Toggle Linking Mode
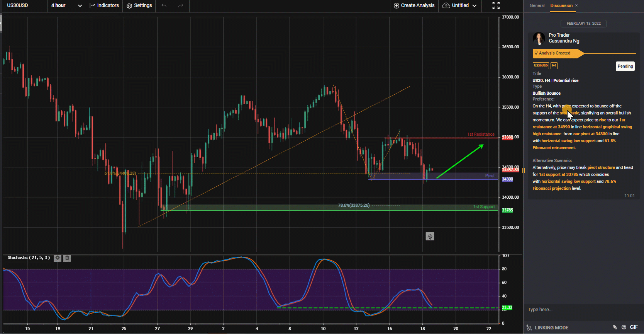This screenshot has width=644, height=334. (547, 328)
